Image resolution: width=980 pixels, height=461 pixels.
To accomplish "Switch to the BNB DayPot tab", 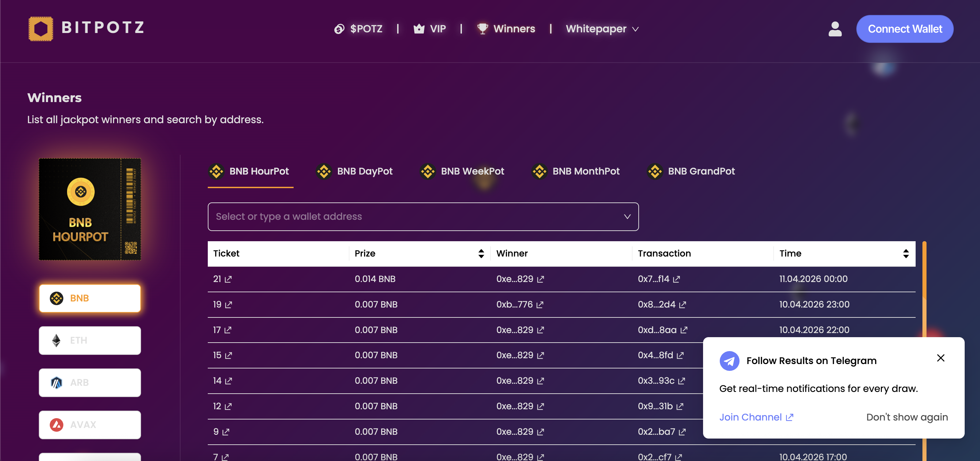I will pos(355,171).
